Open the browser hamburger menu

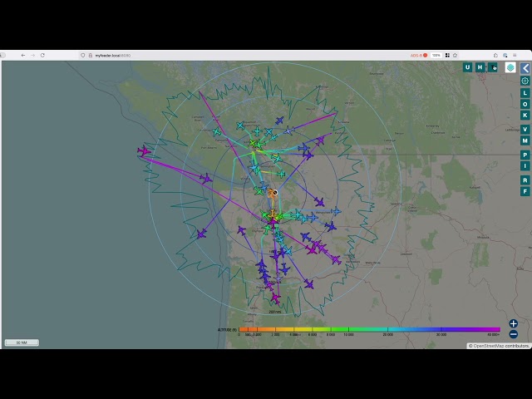click(x=515, y=56)
